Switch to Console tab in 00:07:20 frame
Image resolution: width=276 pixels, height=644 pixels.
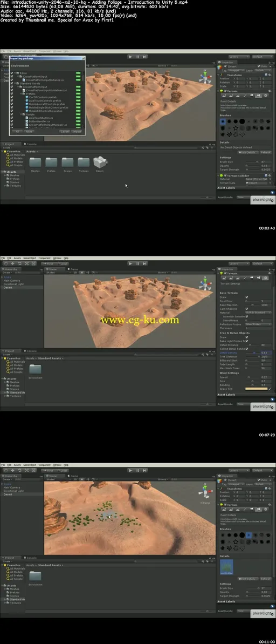(x=31, y=351)
